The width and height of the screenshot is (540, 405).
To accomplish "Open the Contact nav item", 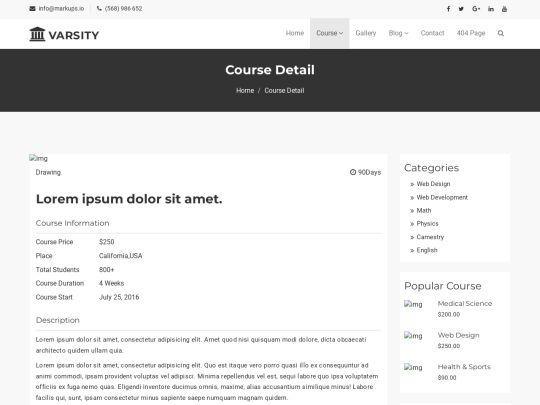I will [432, 33].
